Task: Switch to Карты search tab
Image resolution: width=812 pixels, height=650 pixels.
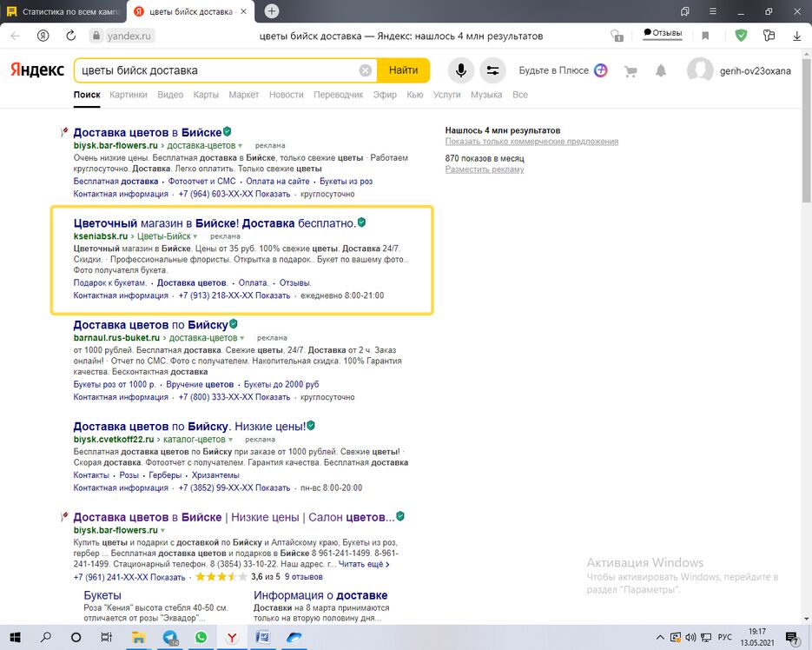Action: coord(206,95)
